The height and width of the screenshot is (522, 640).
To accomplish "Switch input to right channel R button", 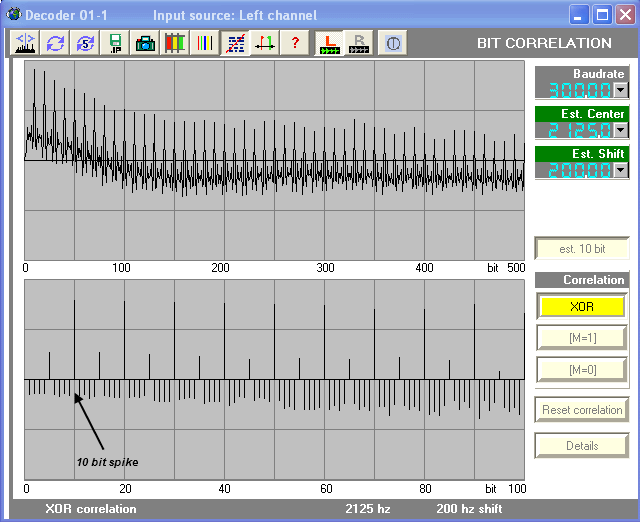I will (358, 43).
